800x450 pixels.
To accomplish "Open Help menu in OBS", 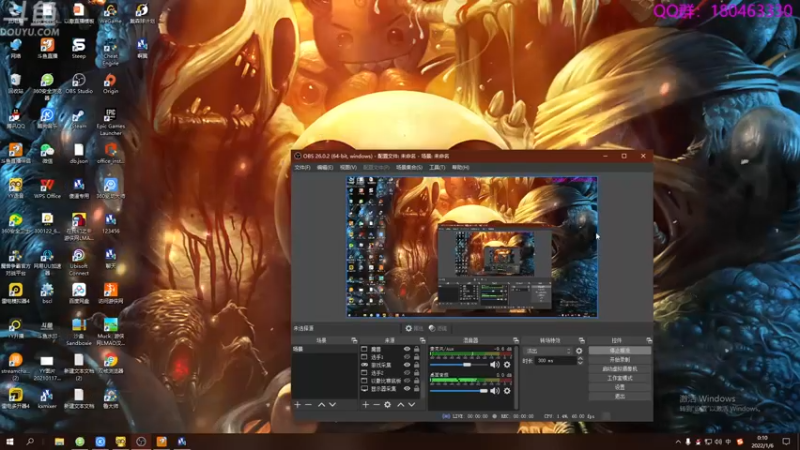I will pos(460,167).
